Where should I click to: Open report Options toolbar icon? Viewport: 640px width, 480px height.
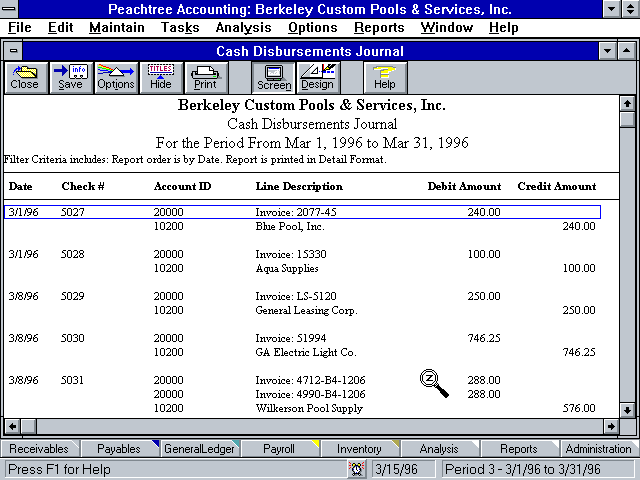[116, 78]
